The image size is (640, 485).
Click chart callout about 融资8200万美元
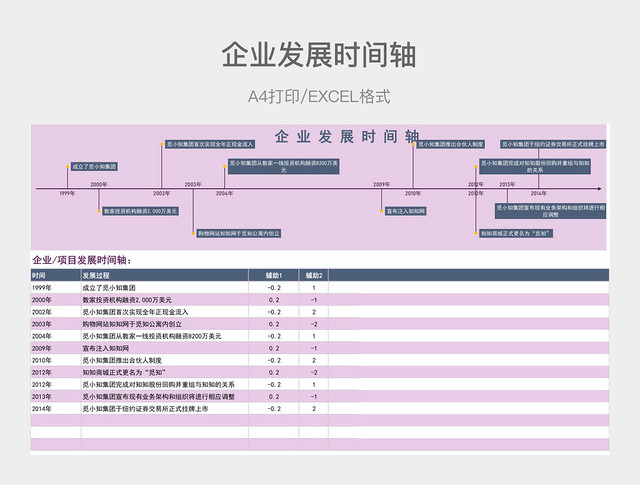coord(283,167)
